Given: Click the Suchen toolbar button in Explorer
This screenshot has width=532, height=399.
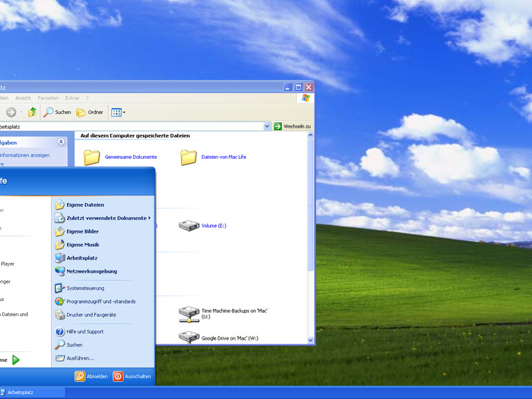Looking at the screenshot, I should [x=57, y=113].
